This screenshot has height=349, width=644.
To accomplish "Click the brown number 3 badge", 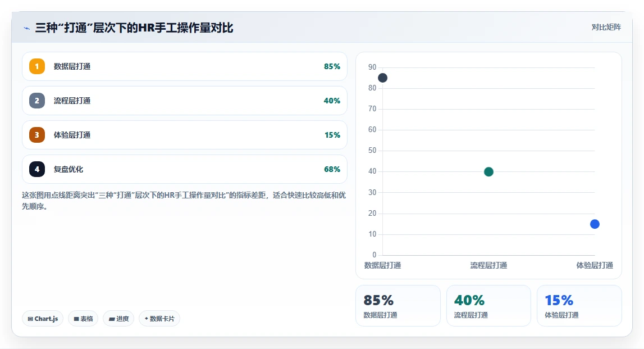I will pyautogui.click(x=37, y=135).
